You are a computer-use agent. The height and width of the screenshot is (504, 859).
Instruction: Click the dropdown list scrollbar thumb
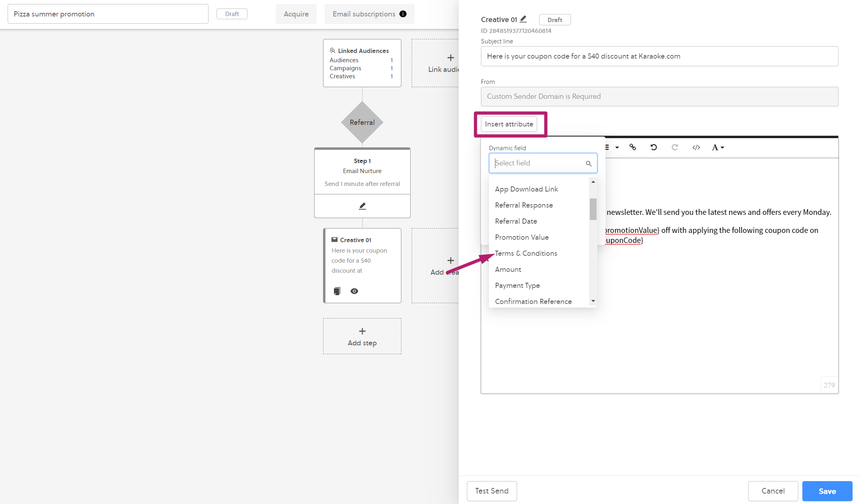point(593,209)
